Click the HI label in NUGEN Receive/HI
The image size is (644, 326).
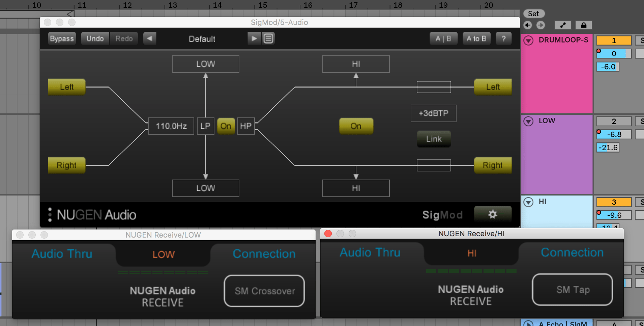[472, 253]
